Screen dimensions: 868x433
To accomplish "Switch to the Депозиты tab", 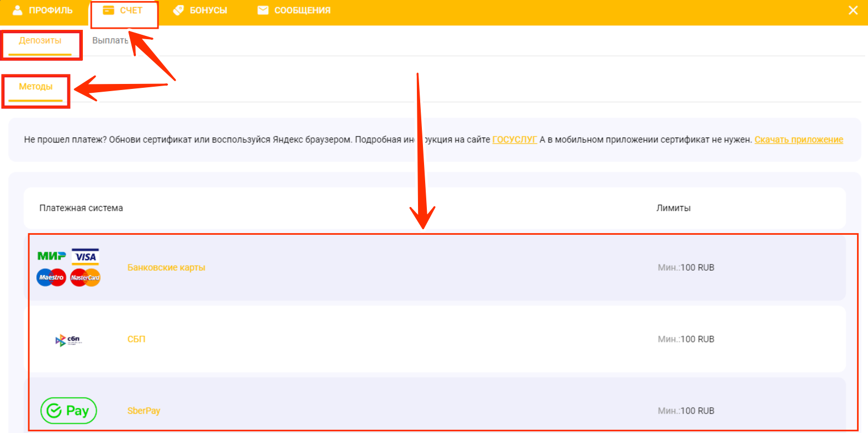I will pos(40,41).
